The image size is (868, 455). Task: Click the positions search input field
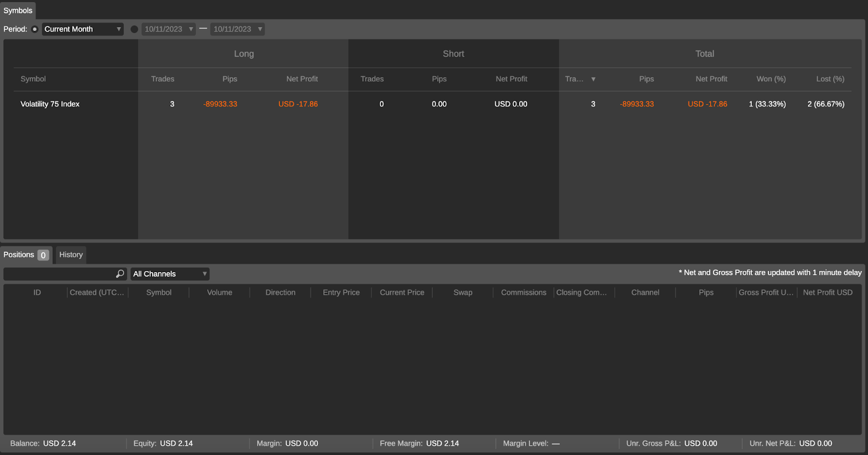pos(59,274)
